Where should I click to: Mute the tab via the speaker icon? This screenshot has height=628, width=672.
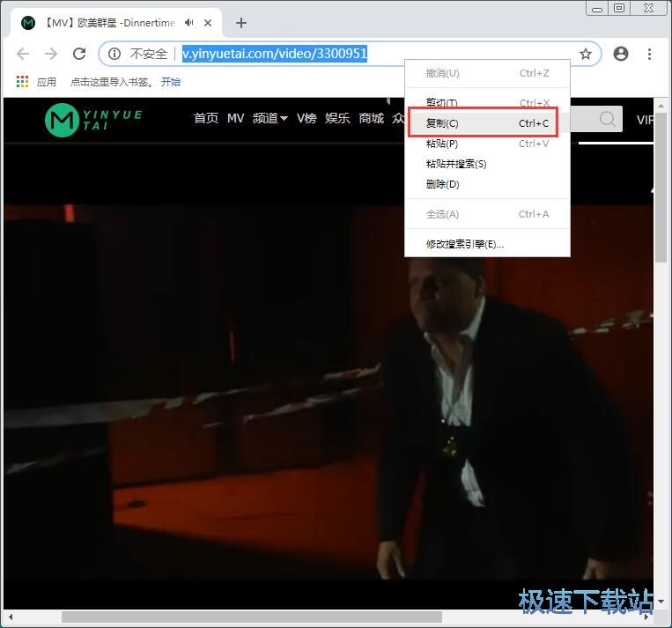point(189,23)
